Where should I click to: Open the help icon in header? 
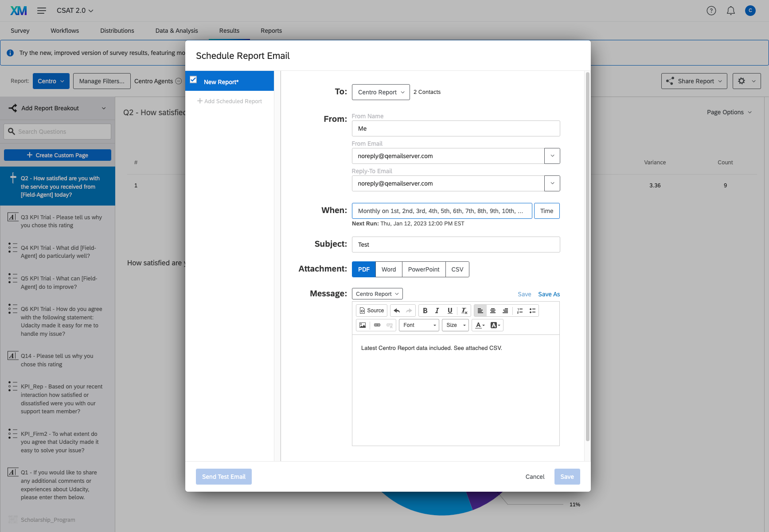click(711, 11)
